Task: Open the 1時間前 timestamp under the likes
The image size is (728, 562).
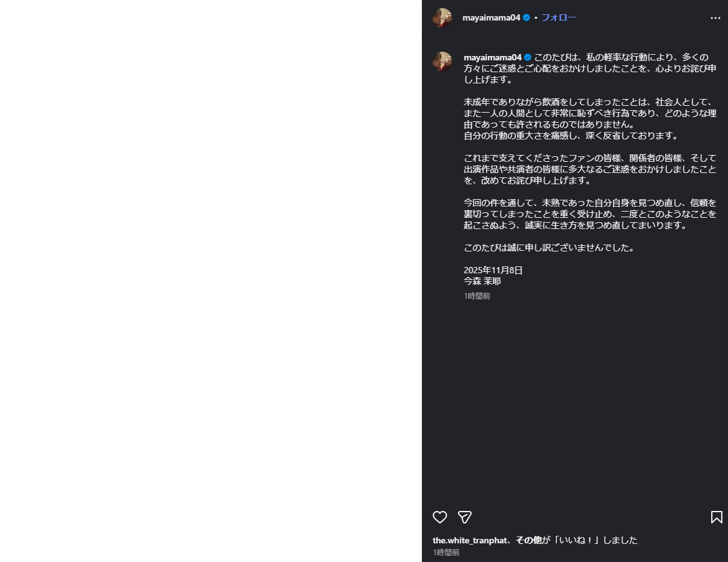Action: (446, 552)
